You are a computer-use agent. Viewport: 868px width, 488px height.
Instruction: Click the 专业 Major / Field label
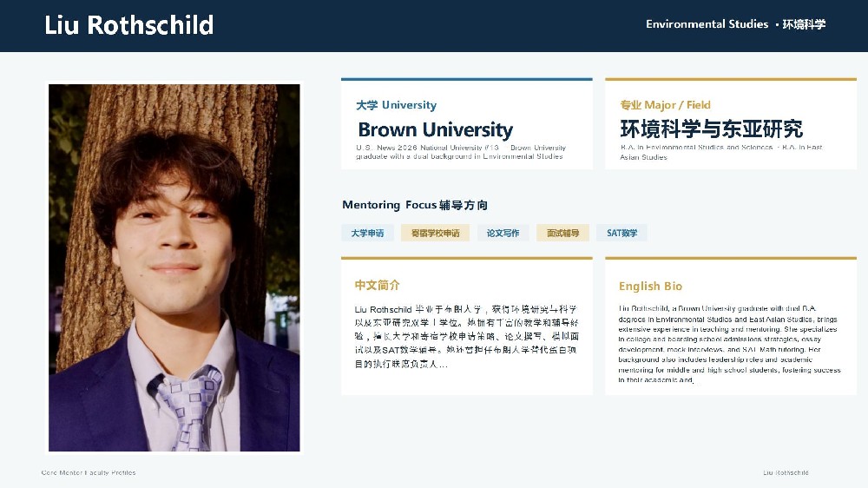(665, 105)
